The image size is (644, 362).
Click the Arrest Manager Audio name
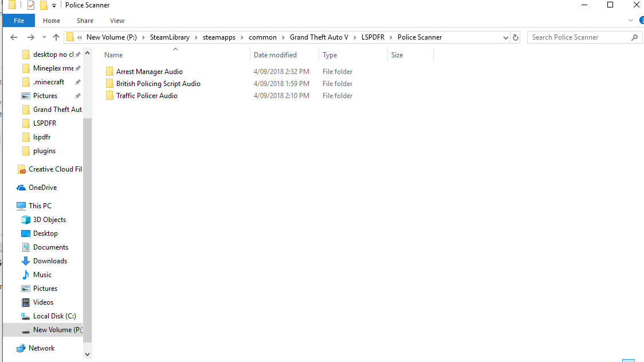coord(150,72)
